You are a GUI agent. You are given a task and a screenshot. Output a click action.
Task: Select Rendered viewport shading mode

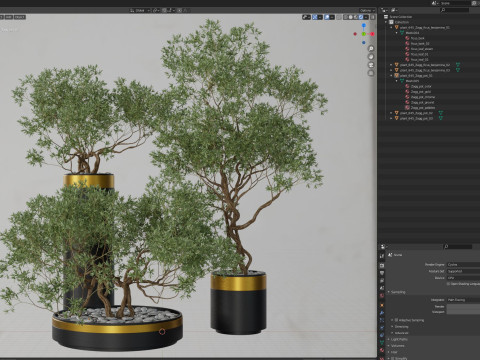click(361, 17)
